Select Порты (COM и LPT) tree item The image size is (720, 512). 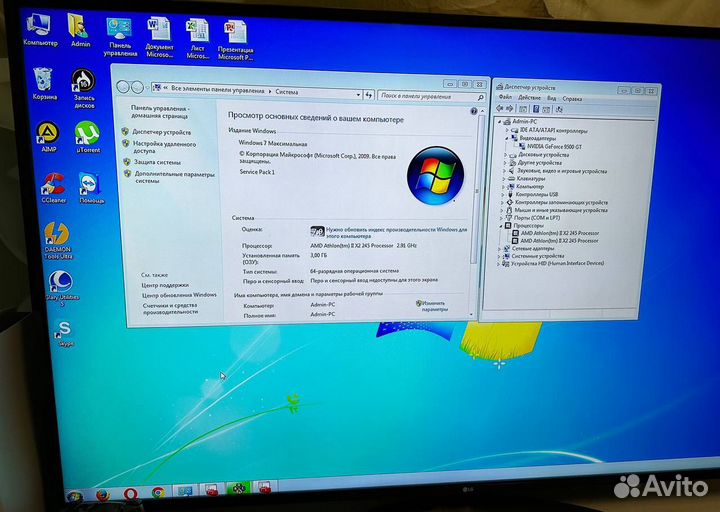point(537,218)
